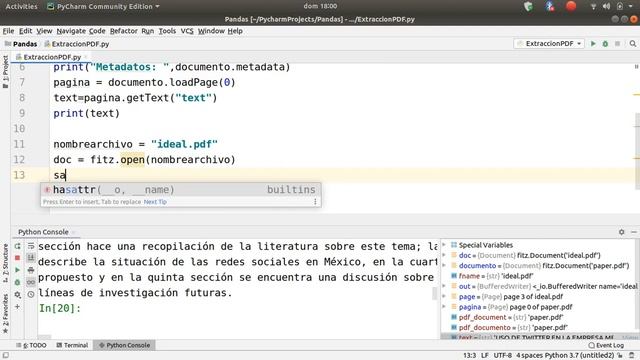Expand the documento variable
Screen dimensions: 640x360
click(x=444, y=266)
